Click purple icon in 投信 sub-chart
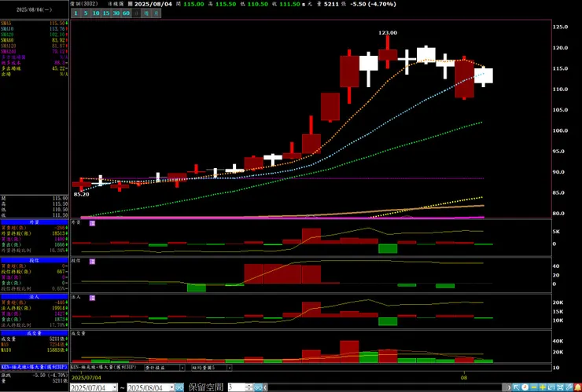Viewport: 582px width, 392px height. click(92, 262)
